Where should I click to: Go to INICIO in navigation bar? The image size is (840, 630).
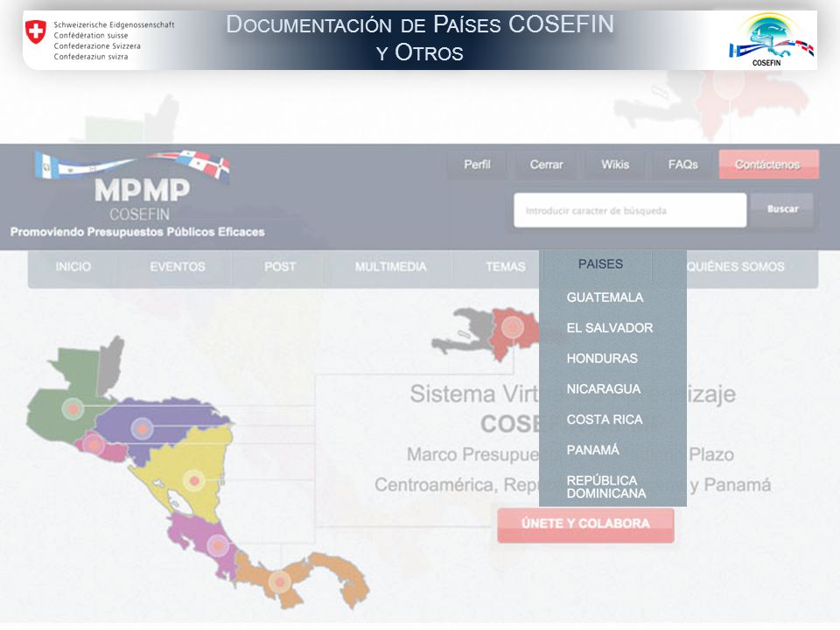click(73, 267)
